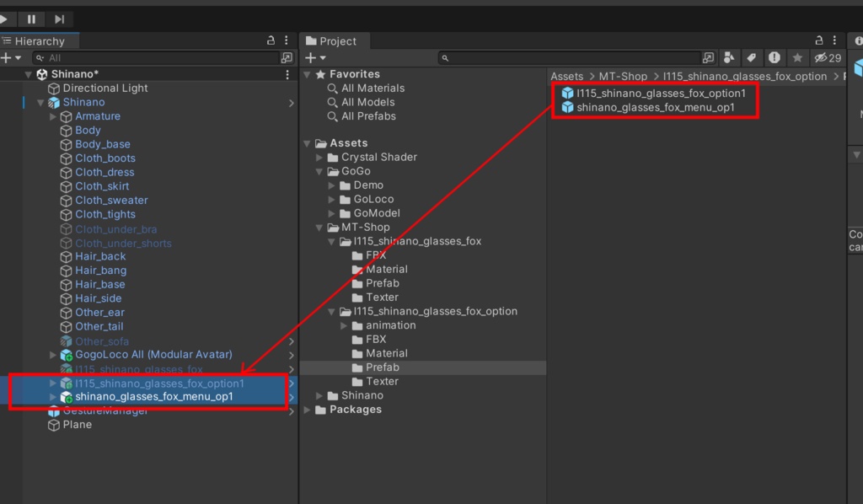Toggle the hidden packages visibility counter

click(828, 58)
